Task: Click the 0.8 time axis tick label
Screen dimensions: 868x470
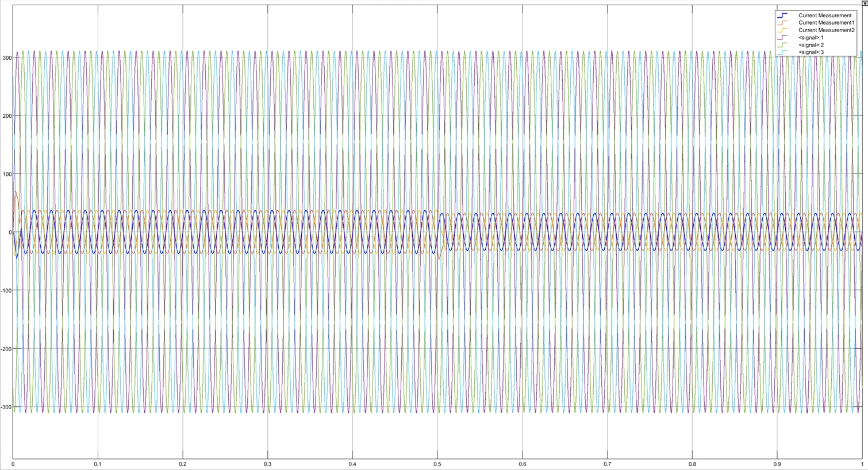Action: [693, 464]
